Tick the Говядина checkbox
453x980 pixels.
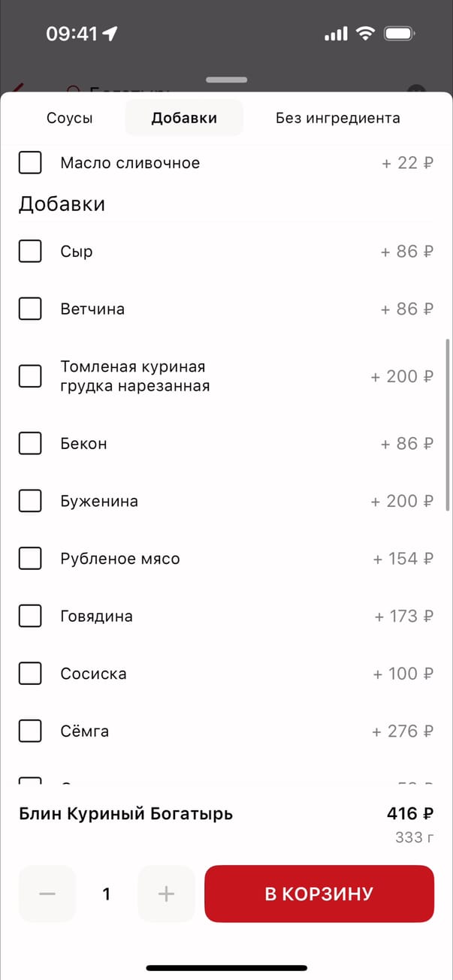click(x=30, y=617)
